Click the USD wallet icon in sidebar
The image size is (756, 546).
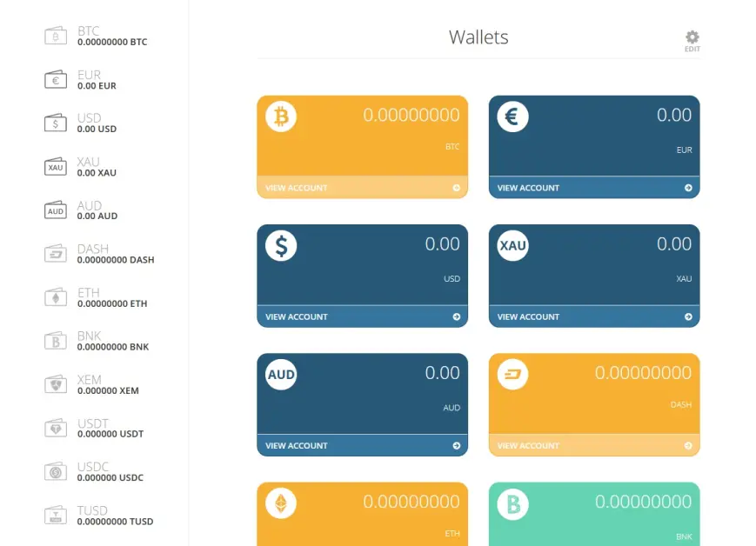(x=56, y=123)
